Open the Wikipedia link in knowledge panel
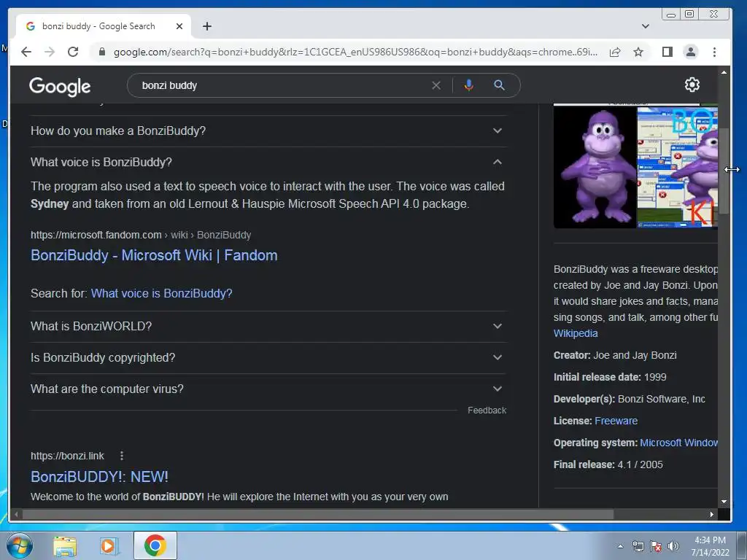 point(576,333)
